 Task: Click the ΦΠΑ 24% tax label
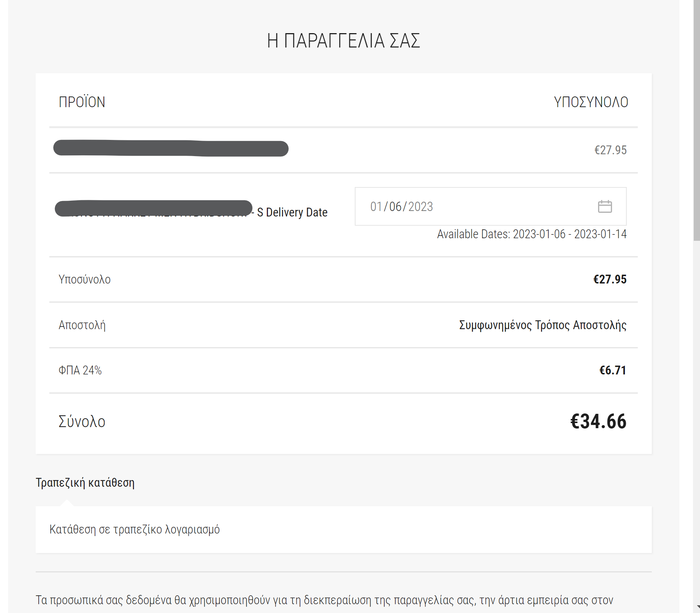(x=80, y=370)
